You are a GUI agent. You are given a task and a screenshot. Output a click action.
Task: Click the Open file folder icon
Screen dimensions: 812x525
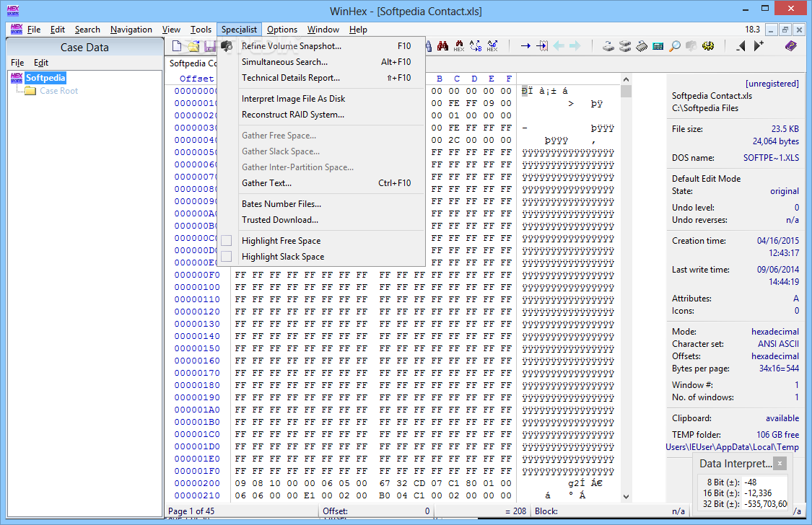tap(193, 47)
